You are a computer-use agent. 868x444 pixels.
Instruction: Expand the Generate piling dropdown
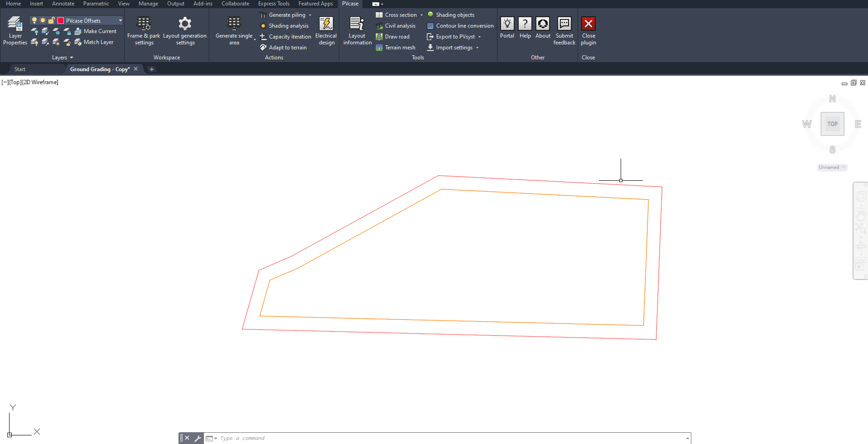(x=310, y=14)
